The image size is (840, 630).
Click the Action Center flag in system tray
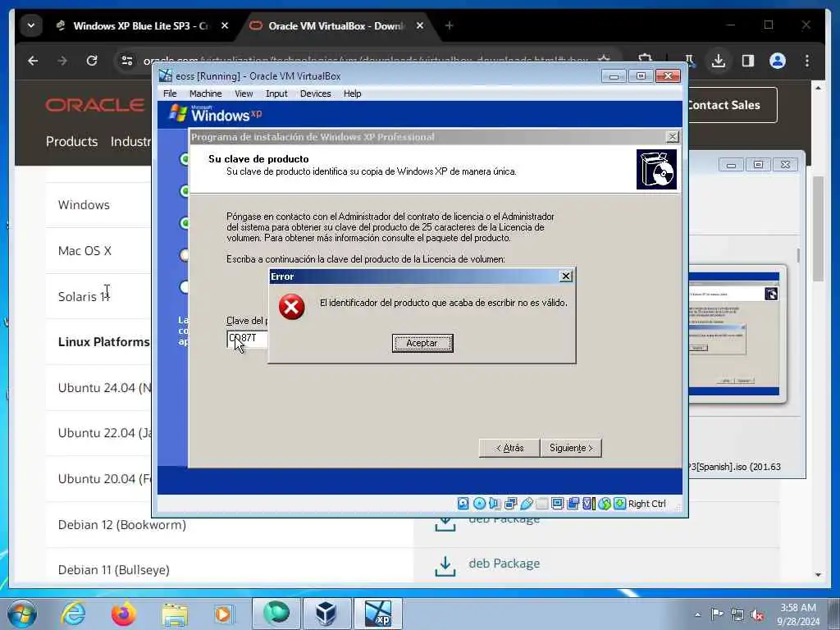click(717, 614)
